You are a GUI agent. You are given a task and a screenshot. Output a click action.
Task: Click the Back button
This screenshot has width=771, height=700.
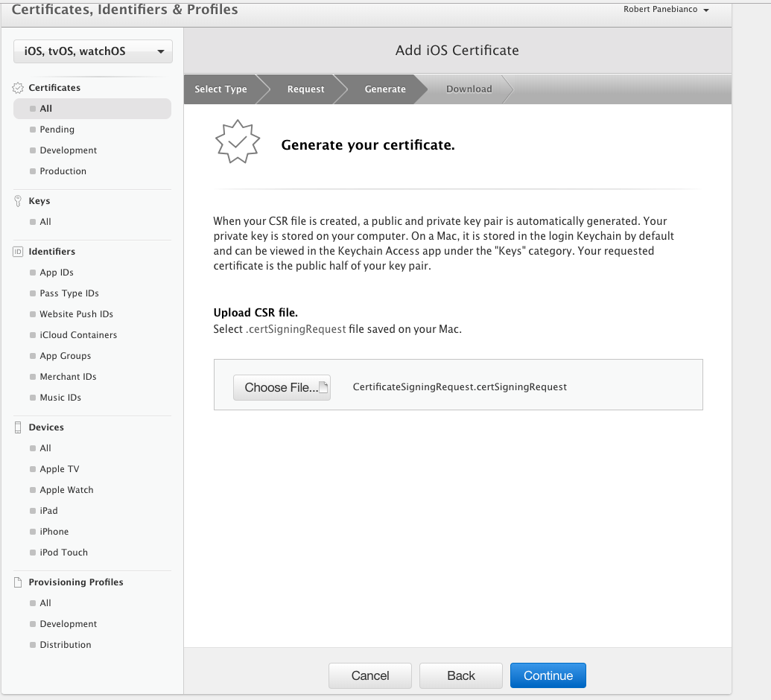[460, 675]
